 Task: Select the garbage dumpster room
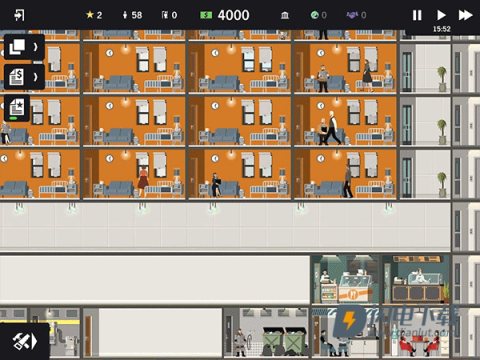coord(266,332)
